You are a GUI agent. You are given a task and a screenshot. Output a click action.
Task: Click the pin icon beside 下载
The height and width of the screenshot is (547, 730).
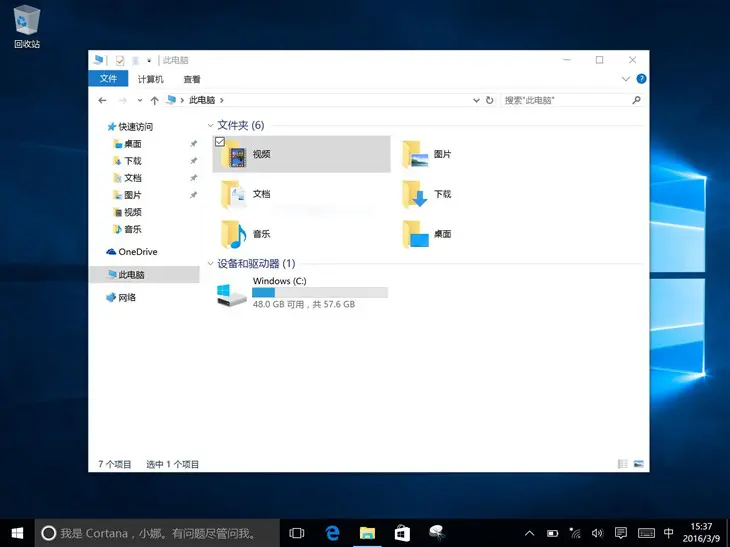[x=194, y=161]
